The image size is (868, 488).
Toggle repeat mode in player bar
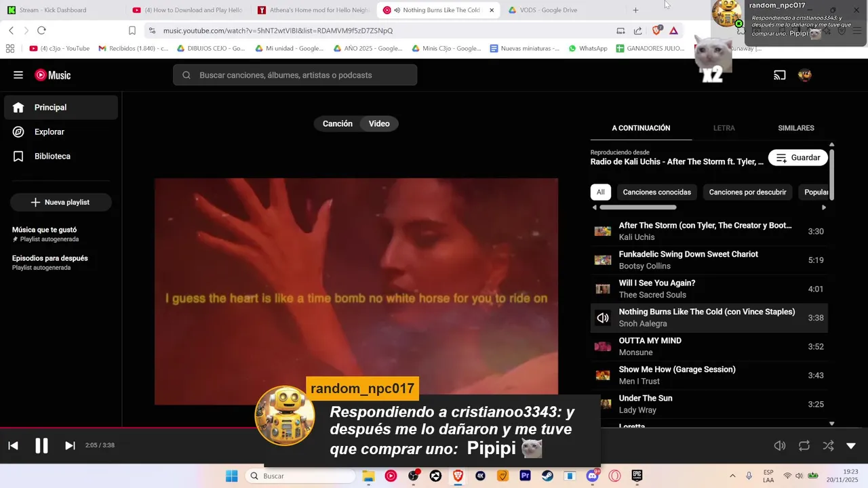pos(804,445)
